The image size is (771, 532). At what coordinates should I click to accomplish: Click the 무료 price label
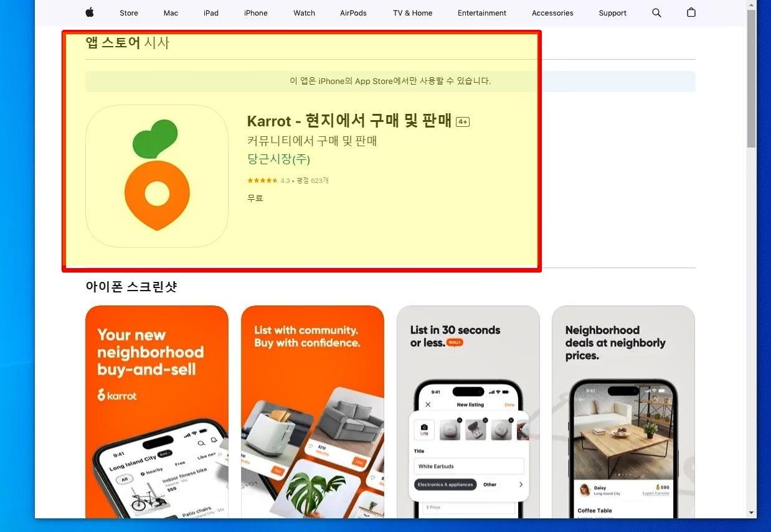pos(255,198)
